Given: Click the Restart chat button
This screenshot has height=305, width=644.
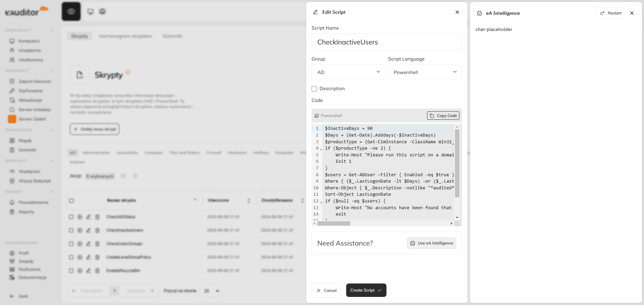Looking at the screenshot, I should coord(610,13).
